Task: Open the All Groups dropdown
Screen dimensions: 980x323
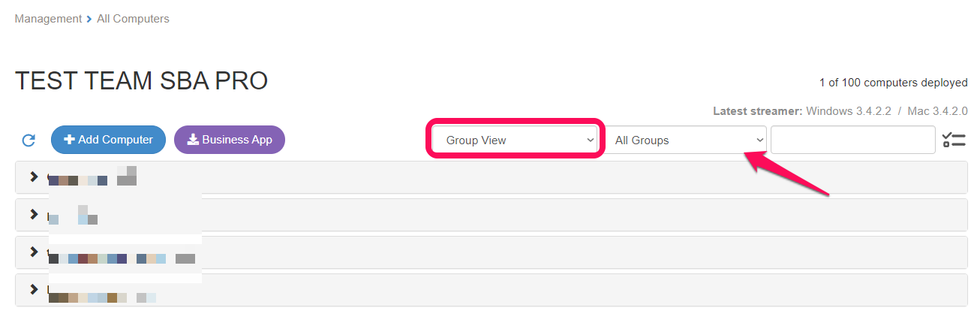Action: click(x=686, y=140)
